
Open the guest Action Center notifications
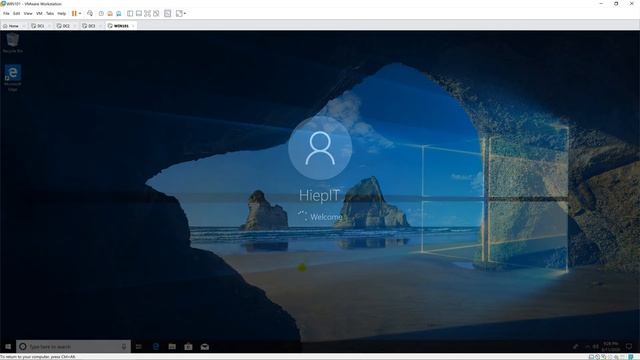point(629,347)
